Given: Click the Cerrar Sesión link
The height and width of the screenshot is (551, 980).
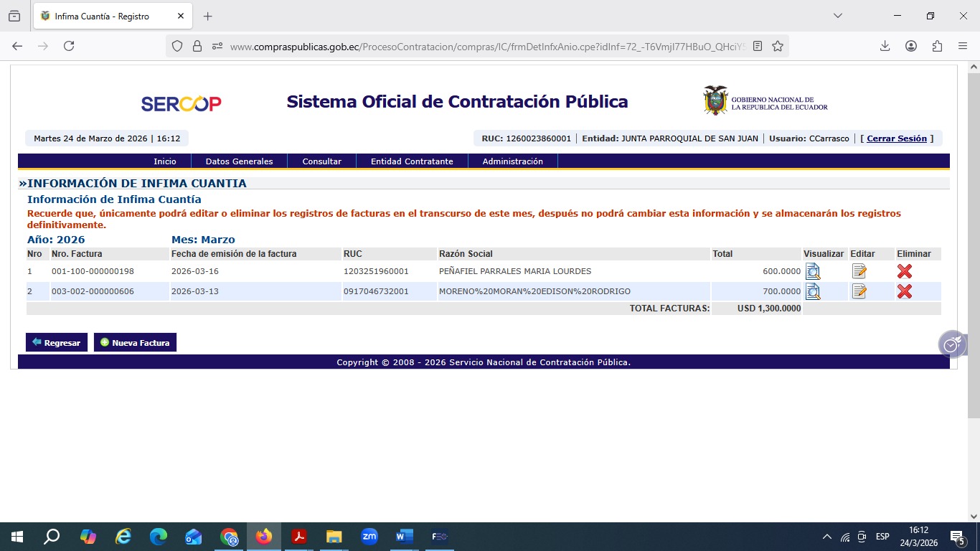Looking at the screenshot, I should [896, 138].
